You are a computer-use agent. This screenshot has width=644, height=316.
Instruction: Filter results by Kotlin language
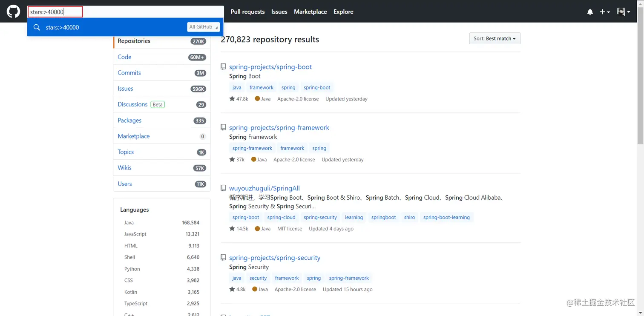click(161, 292)
